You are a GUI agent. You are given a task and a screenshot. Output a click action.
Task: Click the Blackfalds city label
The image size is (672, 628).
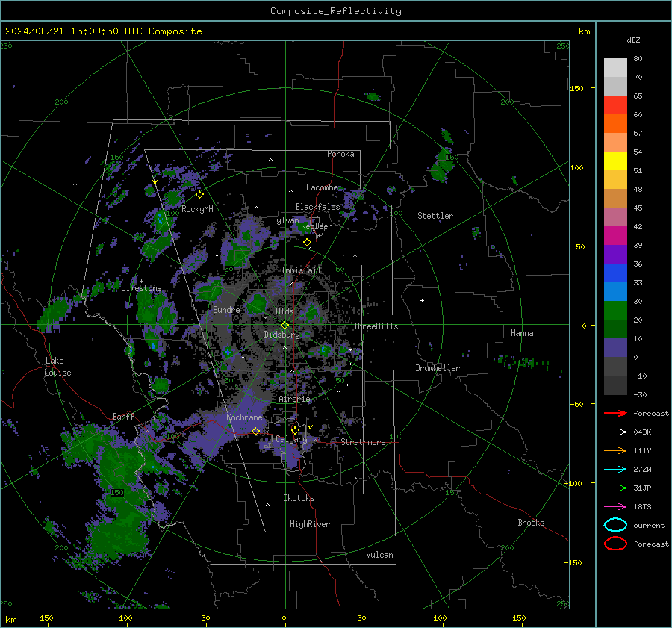pyautogui.click(x=317, y=207)
